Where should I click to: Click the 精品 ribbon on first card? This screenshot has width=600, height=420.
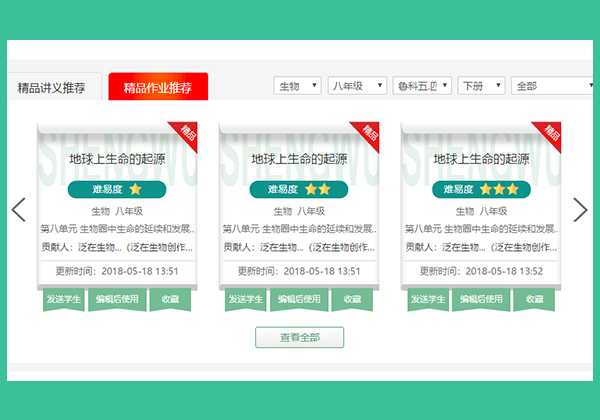(x=184, y=136)
